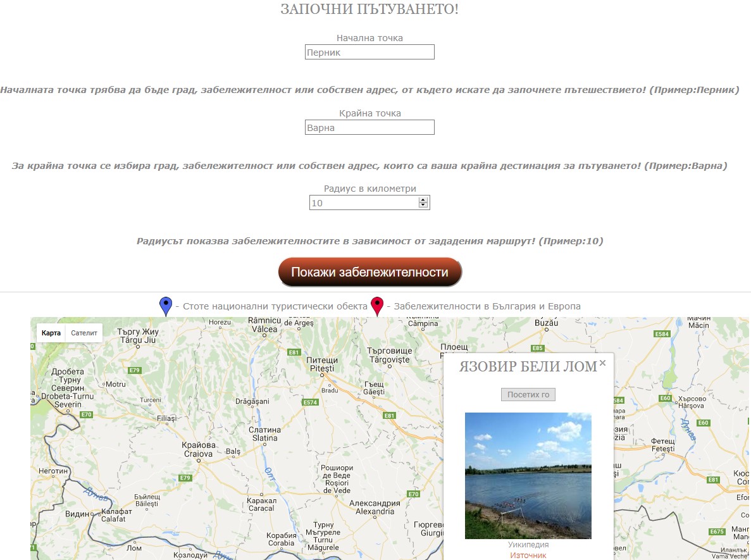Select the Карта map view
Viewport: 751px width, 560px height.
click(51, 333)
